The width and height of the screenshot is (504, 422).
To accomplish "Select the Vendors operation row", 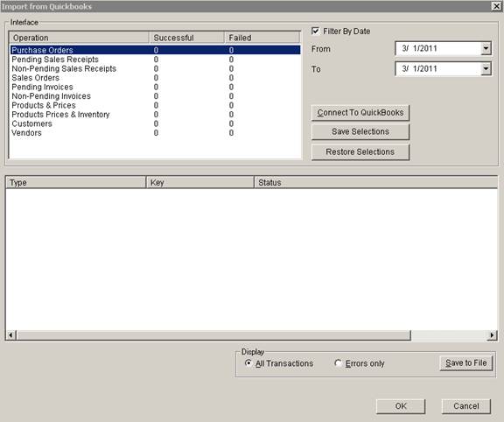I will 156,133.
